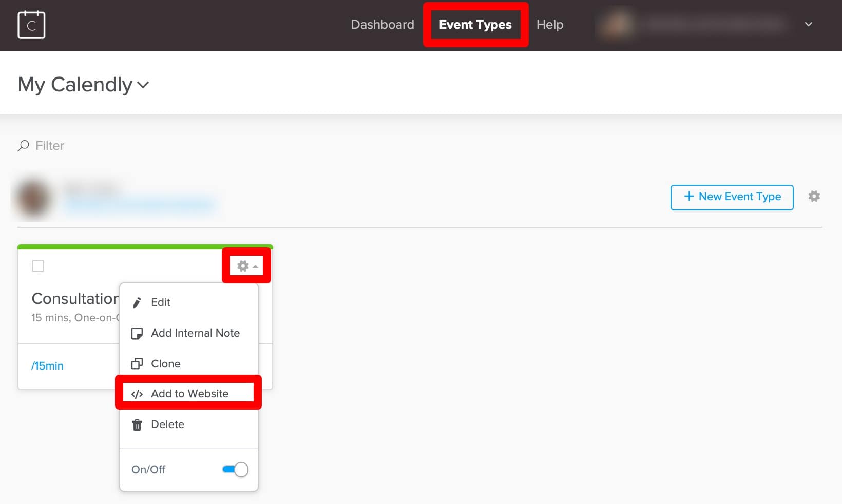Open settings gear beside New Event Type
Image resolution: width=842 pixels, height=504 pixels.
pyautogui.click(x=814, y=197)
